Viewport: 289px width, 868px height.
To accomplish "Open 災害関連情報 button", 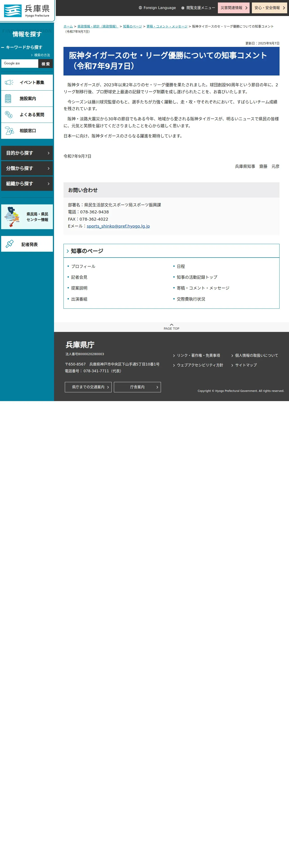I will point(233,8).
